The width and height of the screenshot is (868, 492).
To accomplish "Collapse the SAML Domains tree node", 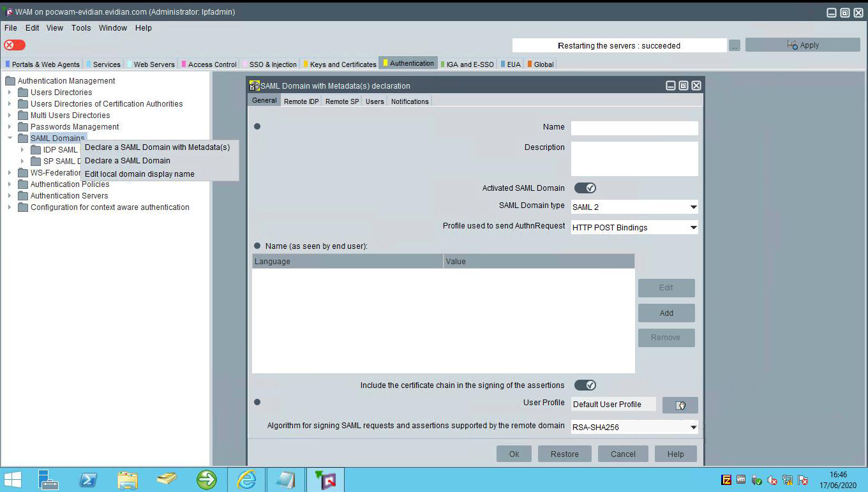I will pos(10,138).
